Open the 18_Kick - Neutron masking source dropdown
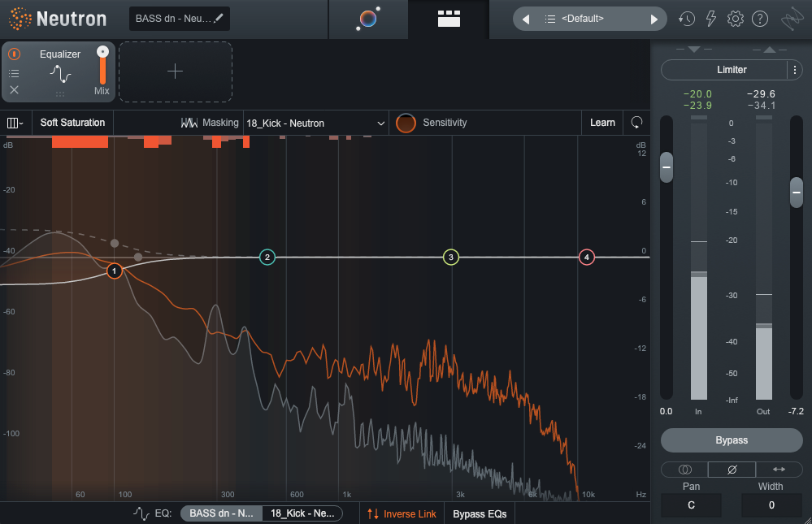The width and height of the screenshot is (812, 524). (316, 123)
